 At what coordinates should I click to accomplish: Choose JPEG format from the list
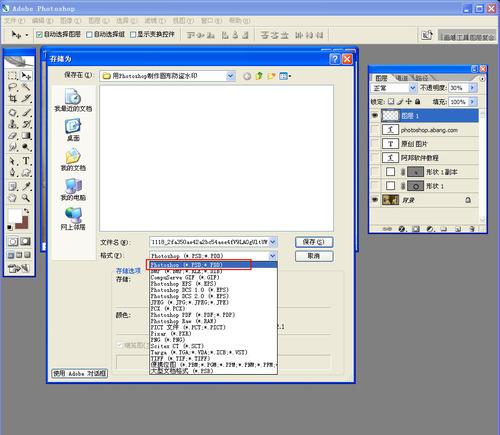pos(190,303)
